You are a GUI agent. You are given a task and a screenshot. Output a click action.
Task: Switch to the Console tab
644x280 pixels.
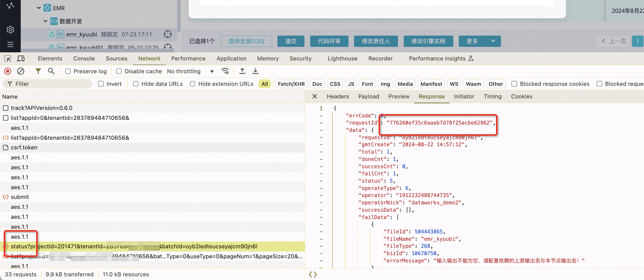[x=84, y=58]
